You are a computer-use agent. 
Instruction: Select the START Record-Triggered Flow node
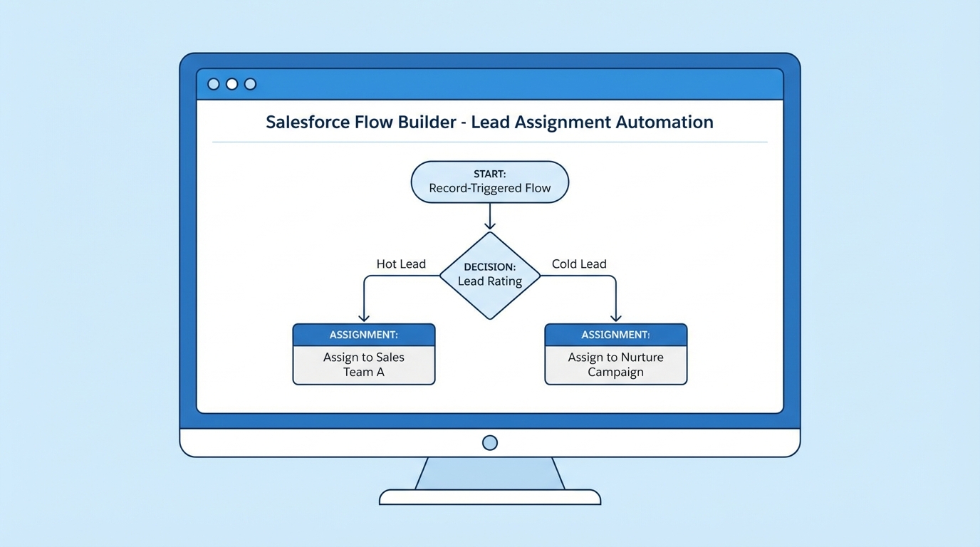pos(489,182)
